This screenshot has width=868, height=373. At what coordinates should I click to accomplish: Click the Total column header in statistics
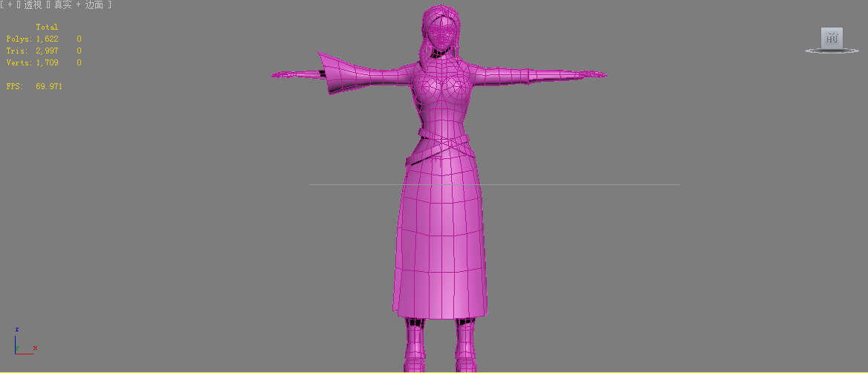click(x=47, y=27)
